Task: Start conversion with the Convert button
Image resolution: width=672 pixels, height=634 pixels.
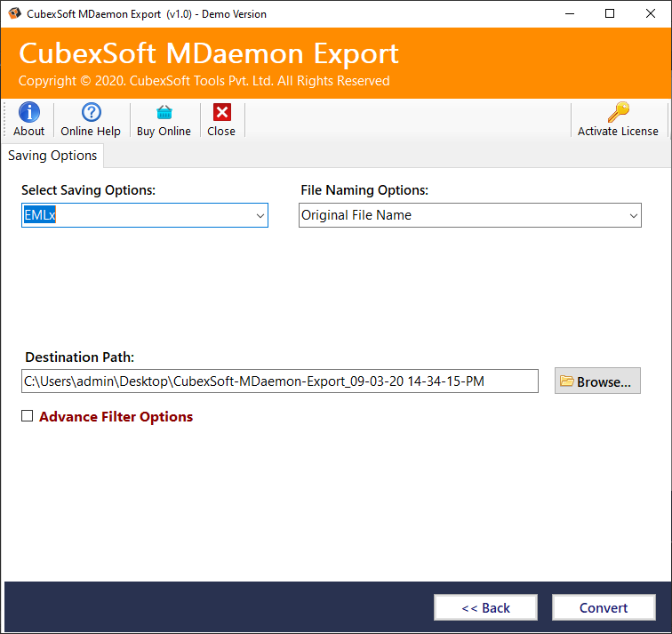Action: (604, 607)
